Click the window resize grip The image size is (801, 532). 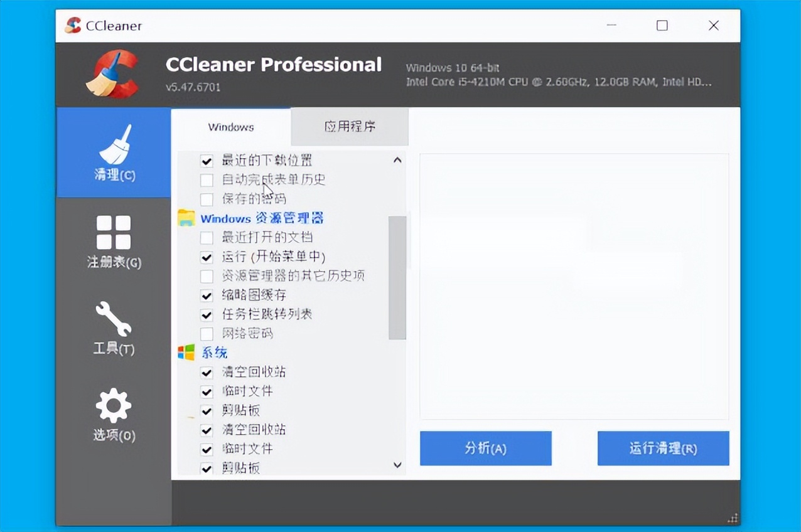[x=732, y=519]
